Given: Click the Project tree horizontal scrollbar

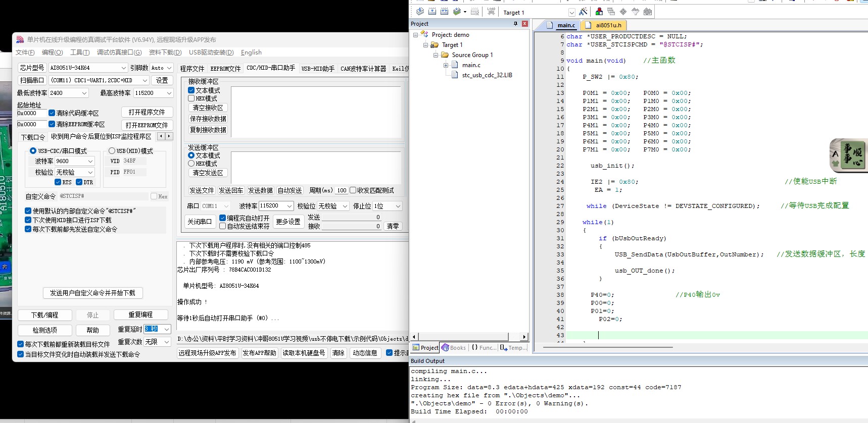Looking at the screenshot, I should coord(470,337).
